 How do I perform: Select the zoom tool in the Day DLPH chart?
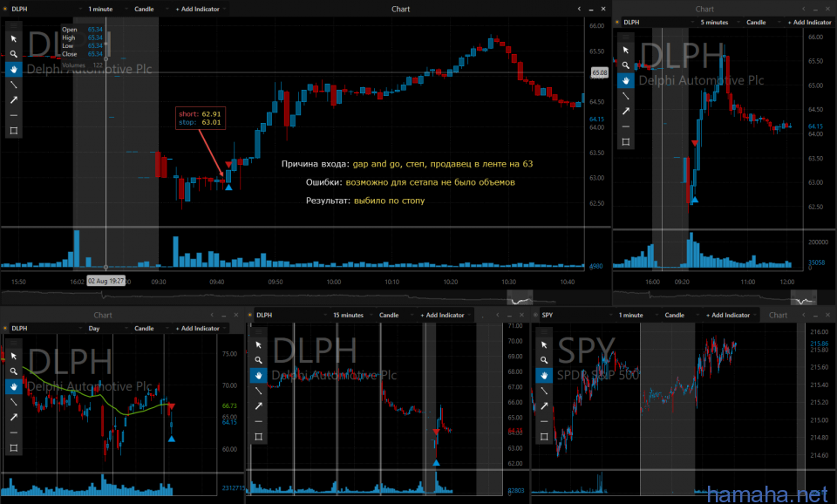(x=14, y=371)
